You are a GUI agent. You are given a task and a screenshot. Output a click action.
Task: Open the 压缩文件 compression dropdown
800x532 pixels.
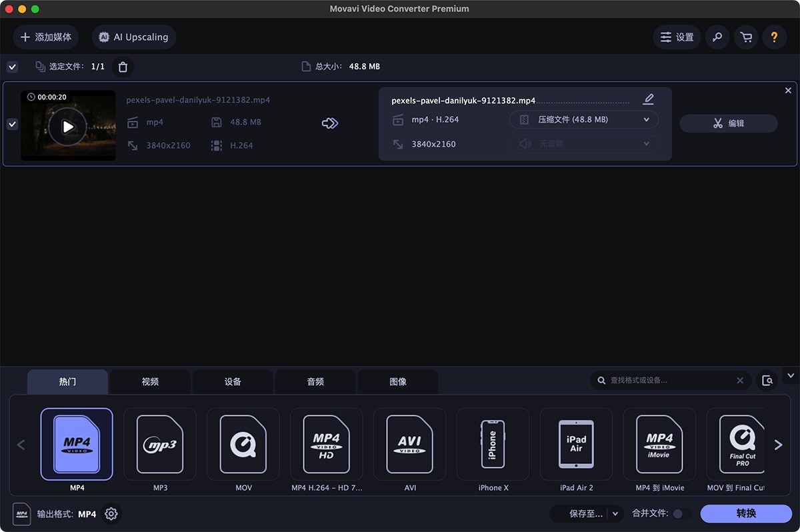pos(583,119)
